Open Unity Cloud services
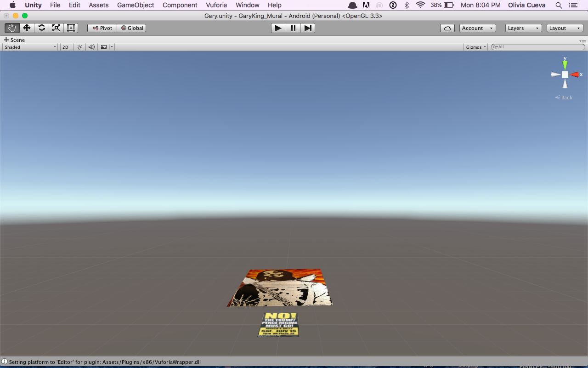Image resolution: width=588 pixels, height=368 pixels. [447, 28]
